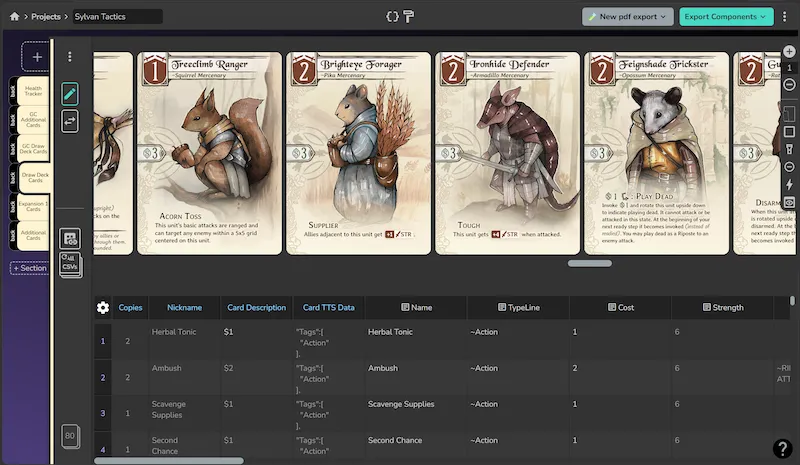Click the Card Description column header
The image size is (800, 465).
[x=256, y=307]
